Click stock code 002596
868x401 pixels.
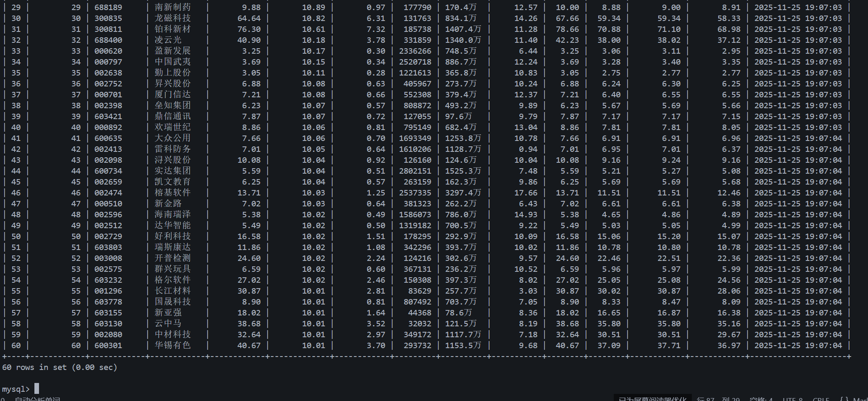coord(108,215)
